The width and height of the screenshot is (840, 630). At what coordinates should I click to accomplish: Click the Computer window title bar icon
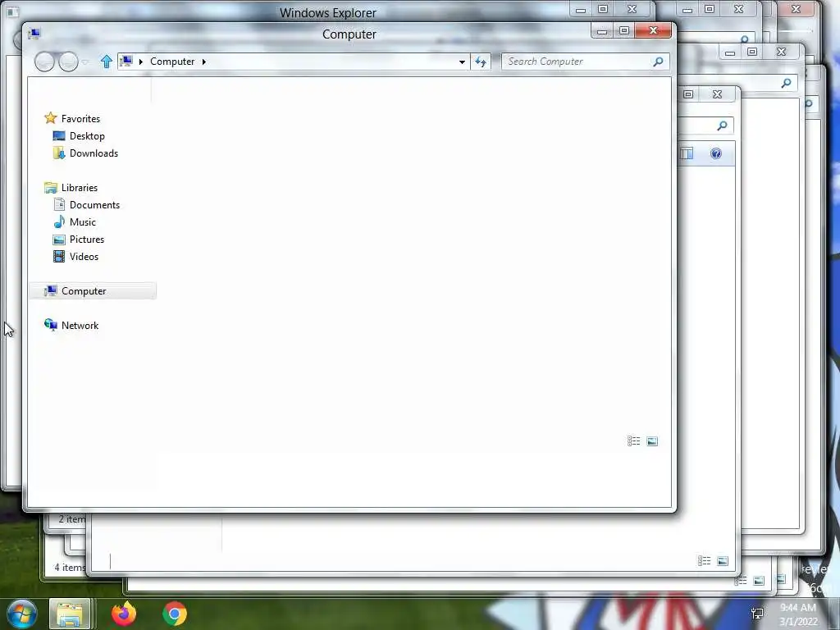coord(34,34)
